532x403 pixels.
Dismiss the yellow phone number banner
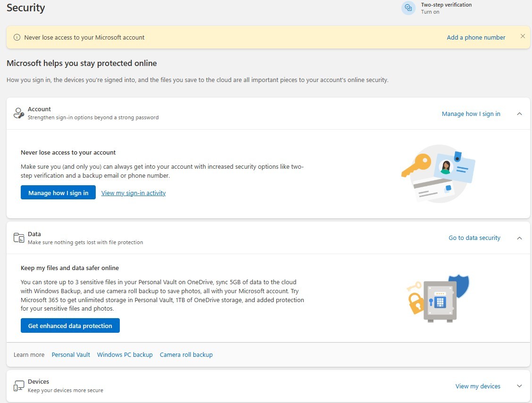(x=523, y=36)
